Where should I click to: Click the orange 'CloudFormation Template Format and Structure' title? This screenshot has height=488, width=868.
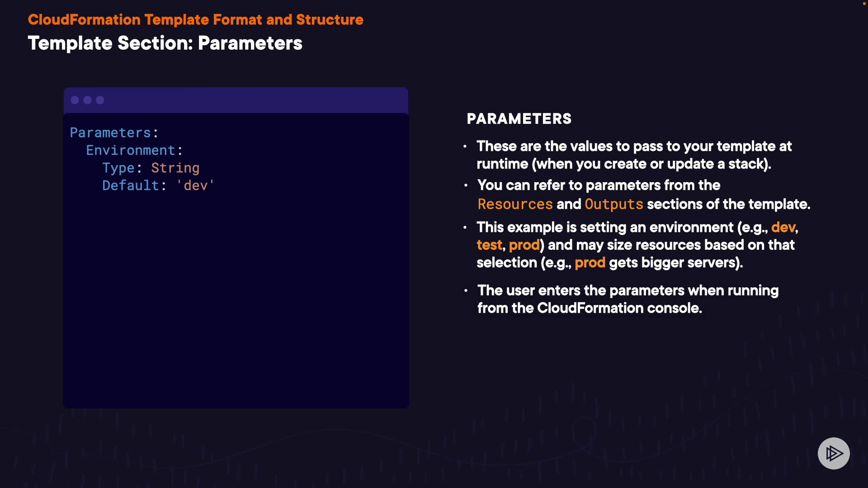tap(195, 19)
